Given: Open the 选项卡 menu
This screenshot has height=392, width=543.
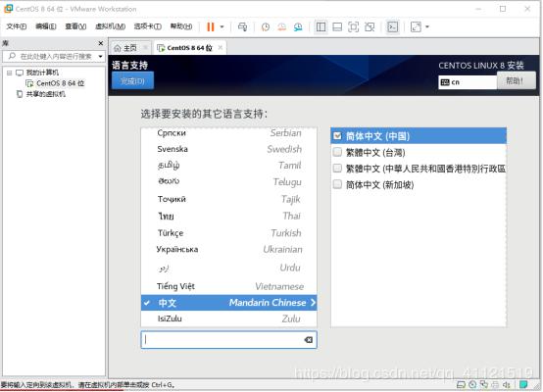Looking at the screenshot, I should click(148, 26).
